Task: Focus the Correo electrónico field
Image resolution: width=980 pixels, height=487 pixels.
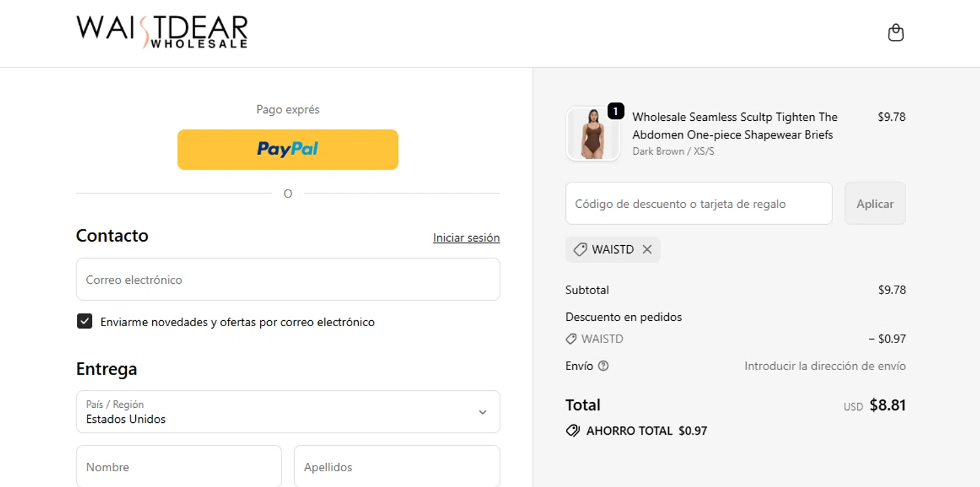Action: [x=288, y=279]
